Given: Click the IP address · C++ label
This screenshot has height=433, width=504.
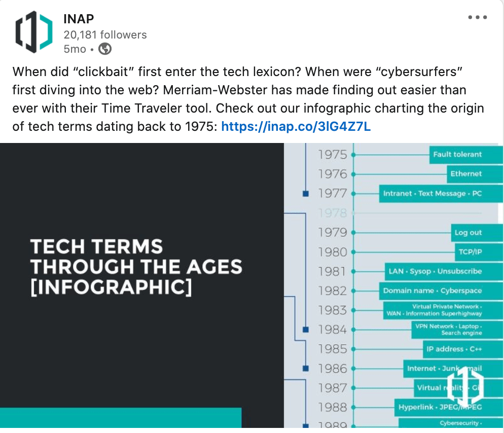Looking at the screenshot, I should [454, 349].
